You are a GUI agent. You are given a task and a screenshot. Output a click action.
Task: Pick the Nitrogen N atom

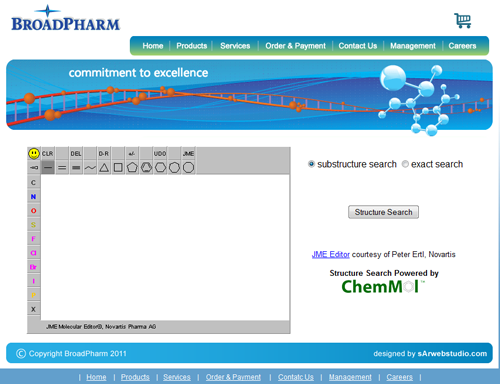coord(33,197)
